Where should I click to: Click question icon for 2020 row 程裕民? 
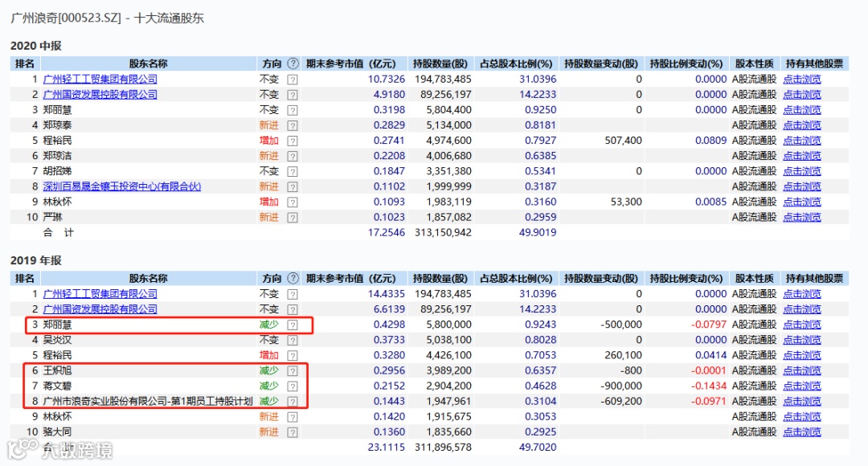point(293,141)
